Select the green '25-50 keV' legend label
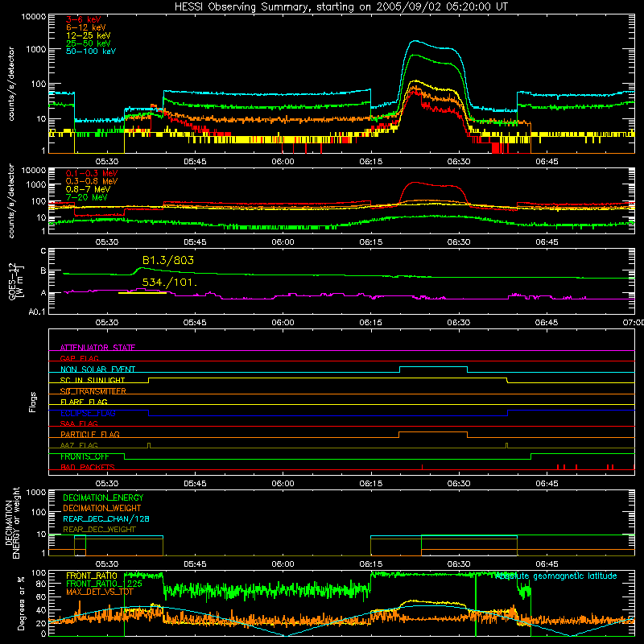The image size is (644, 644). [x=89, y=43]
